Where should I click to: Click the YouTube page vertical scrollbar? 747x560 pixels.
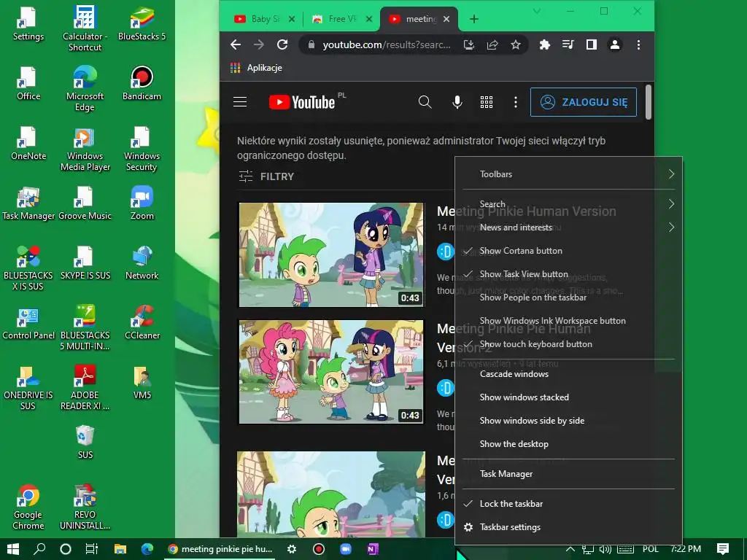pyautogui.click(x=648, y=102)
